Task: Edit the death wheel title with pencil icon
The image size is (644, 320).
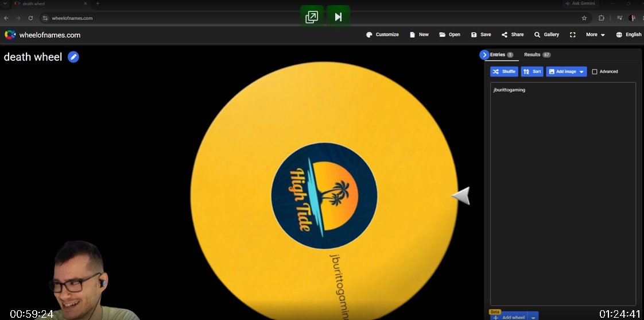Action: [73, 57]
